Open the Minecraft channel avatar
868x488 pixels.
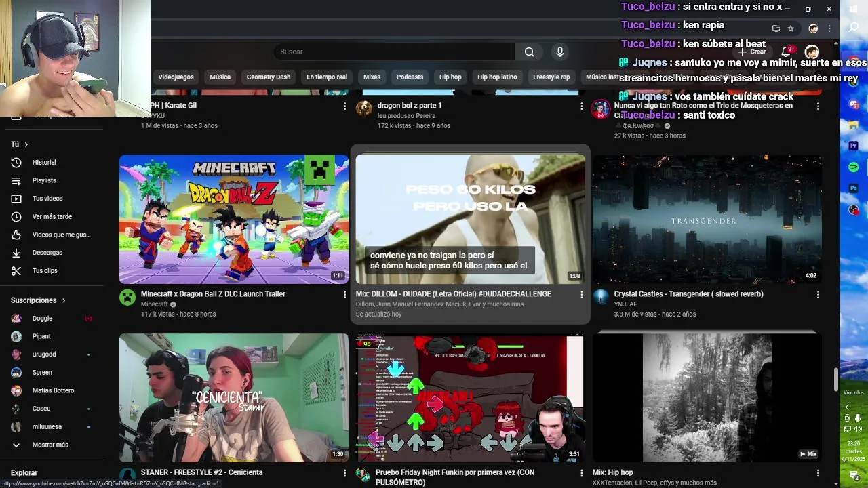click(x=127, y=298)
